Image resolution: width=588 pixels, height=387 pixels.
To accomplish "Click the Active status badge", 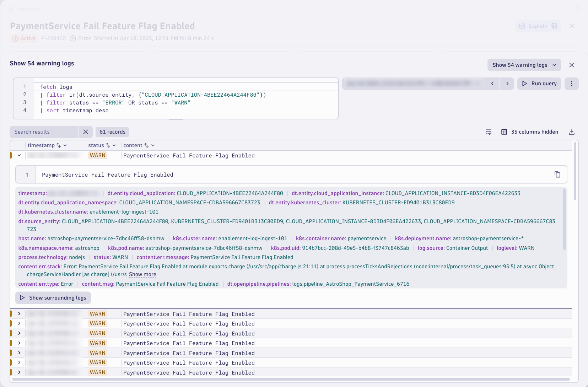I will tap(24, 38).
